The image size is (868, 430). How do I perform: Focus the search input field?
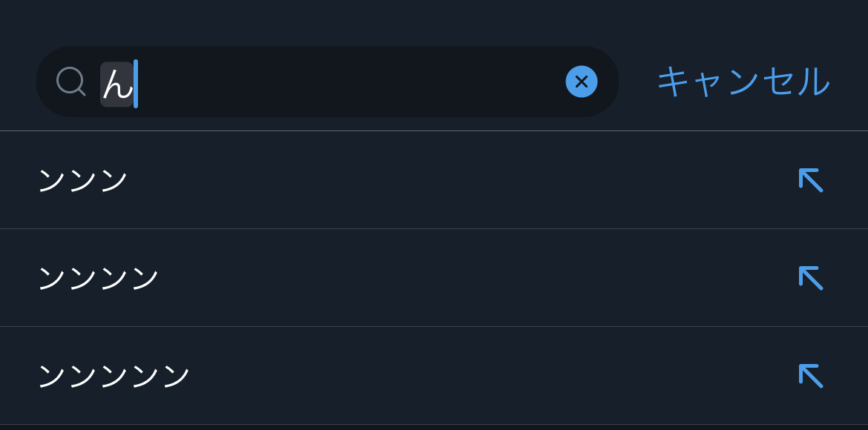coord(334,82)
